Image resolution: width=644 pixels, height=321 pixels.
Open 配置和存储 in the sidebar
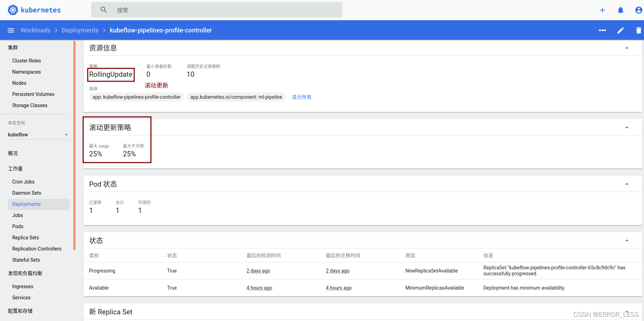tap(20, 311)
